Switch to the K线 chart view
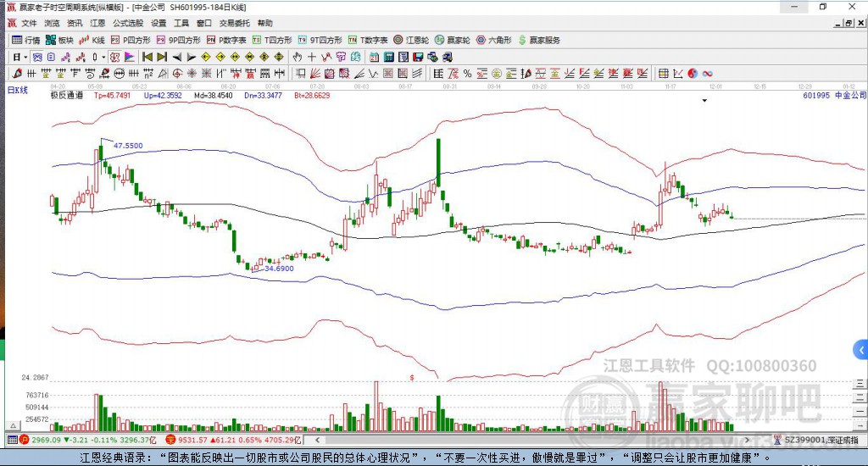 92,40
